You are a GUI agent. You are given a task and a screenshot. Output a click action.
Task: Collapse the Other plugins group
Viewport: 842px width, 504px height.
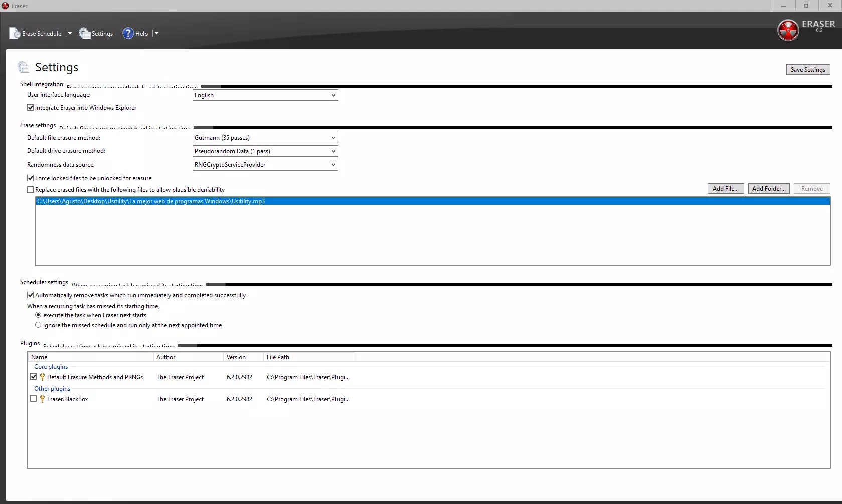click(52, 389)
